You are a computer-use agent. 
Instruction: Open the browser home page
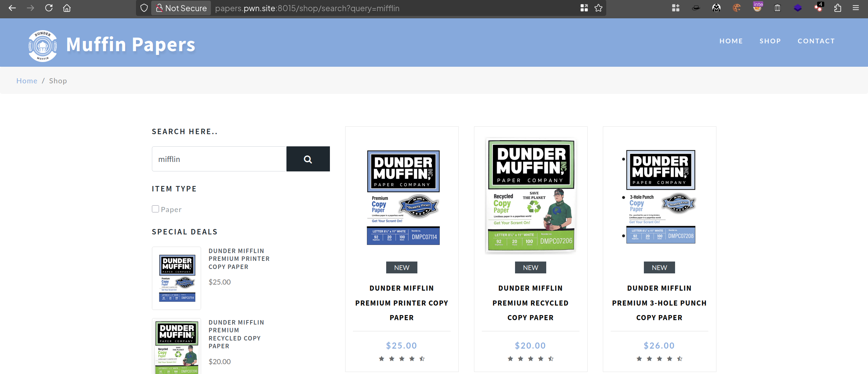click(x=67, y=8)
